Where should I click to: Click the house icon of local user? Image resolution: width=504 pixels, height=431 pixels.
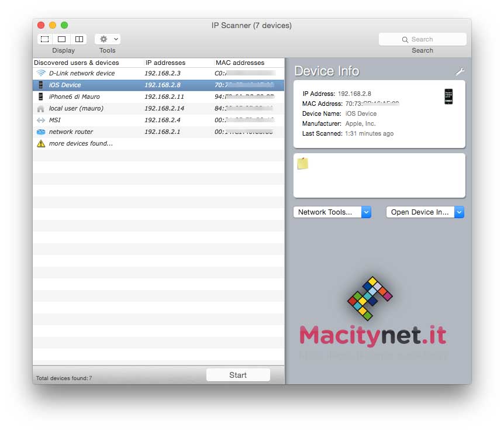coord(40,109)
